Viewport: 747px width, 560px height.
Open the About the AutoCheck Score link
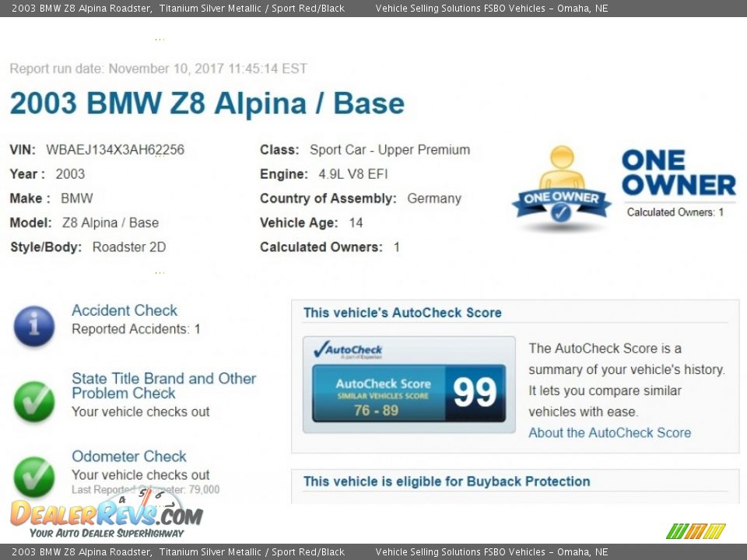tap(610, 432)
